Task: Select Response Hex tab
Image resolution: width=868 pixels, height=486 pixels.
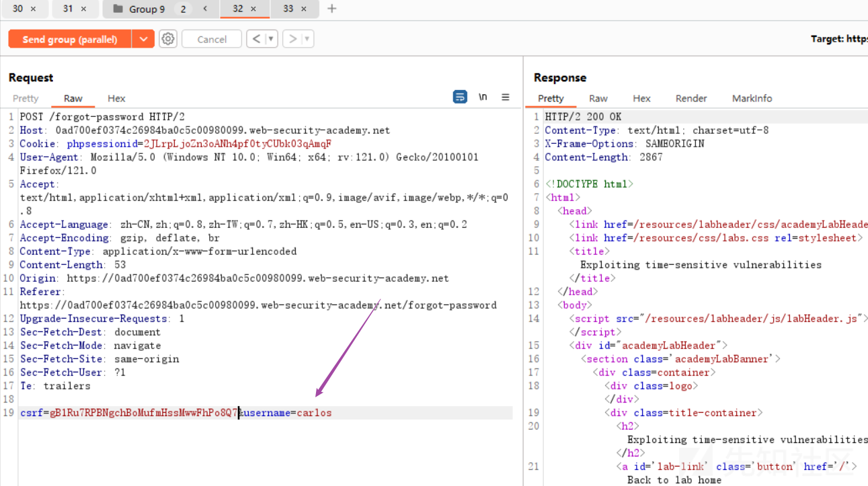Action: coord(641,98)
